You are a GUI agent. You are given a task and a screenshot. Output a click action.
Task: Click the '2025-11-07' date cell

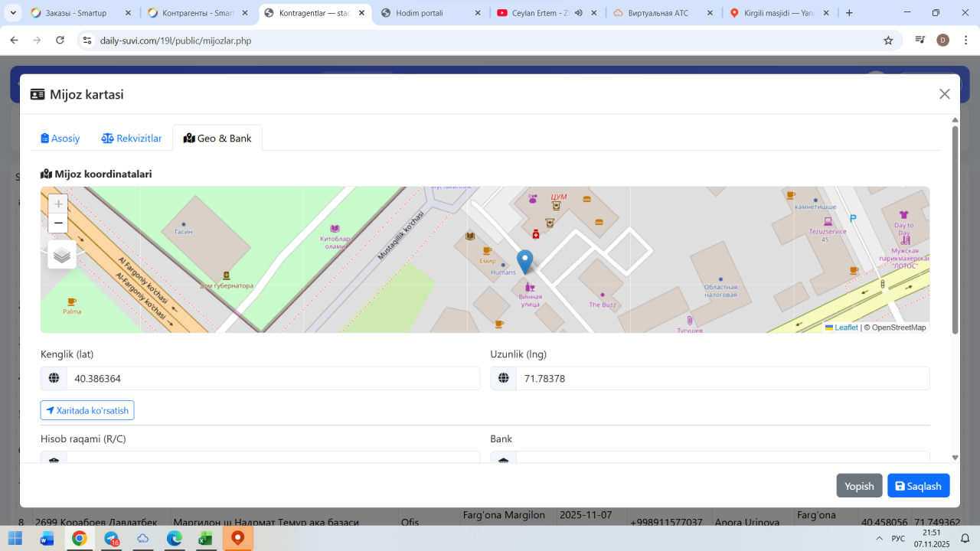[586, 515]
